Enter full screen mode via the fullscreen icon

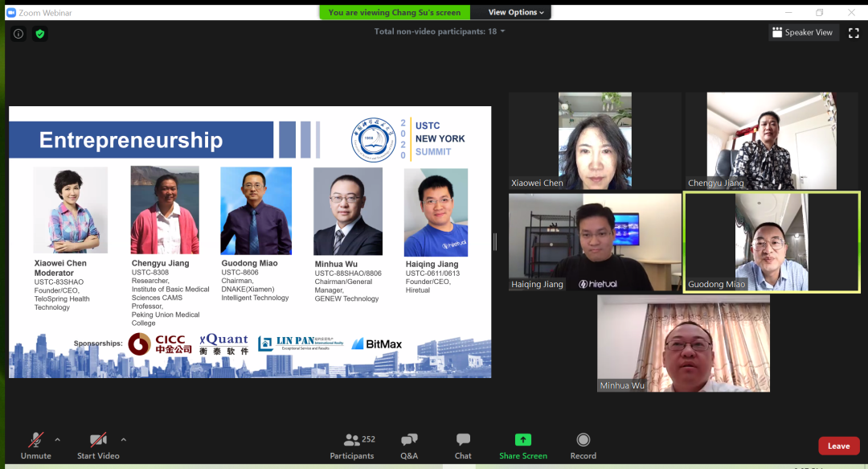(854, 33)
